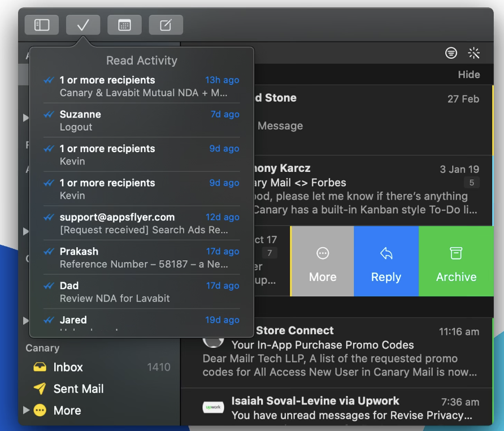This screenshot has height=431, width=504.
Task: Click the 3 Jan 19 date
Action: (459, 169)
